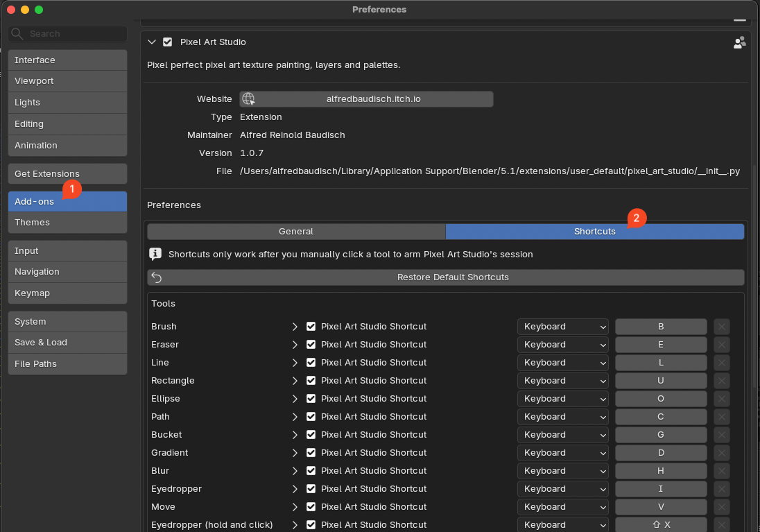Change the Eraser key binding E
Image resolution: width=760 pixels, height=532 pixels.
661,344
